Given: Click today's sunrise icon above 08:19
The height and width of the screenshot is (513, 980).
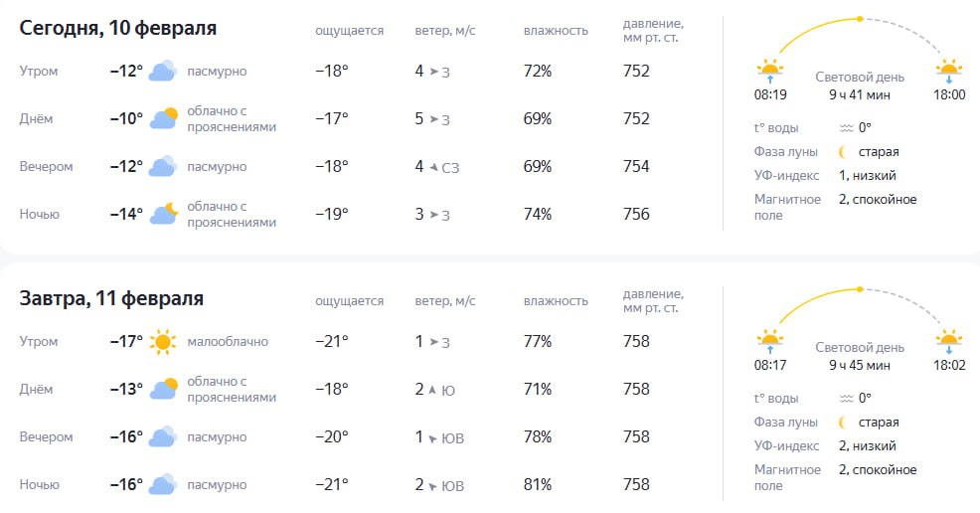Looking at the screenshot, I should 770,72.
